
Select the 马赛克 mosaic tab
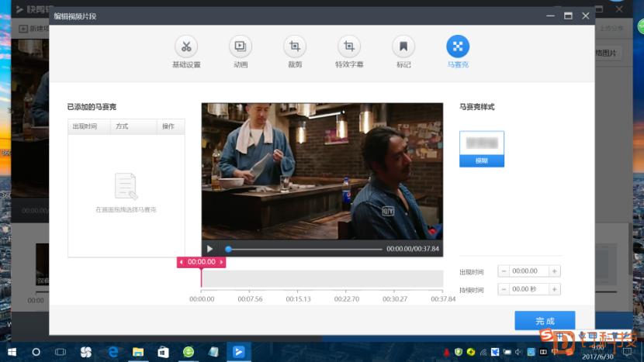click(x=458, y=52)
